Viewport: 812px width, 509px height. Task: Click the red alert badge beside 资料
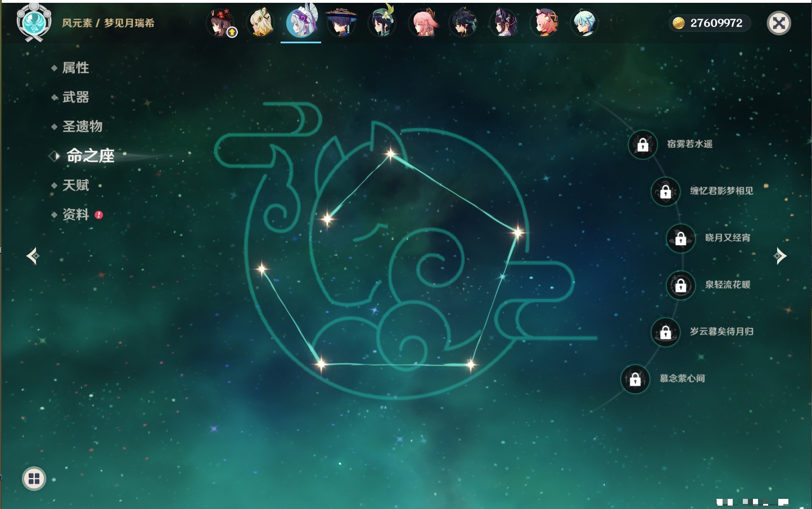(99, 215)
